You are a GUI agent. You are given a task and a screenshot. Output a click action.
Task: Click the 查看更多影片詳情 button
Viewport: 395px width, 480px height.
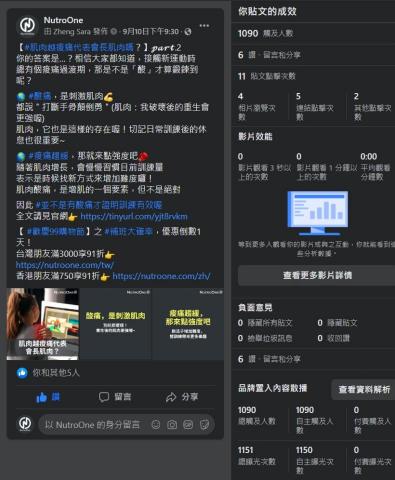317,275
